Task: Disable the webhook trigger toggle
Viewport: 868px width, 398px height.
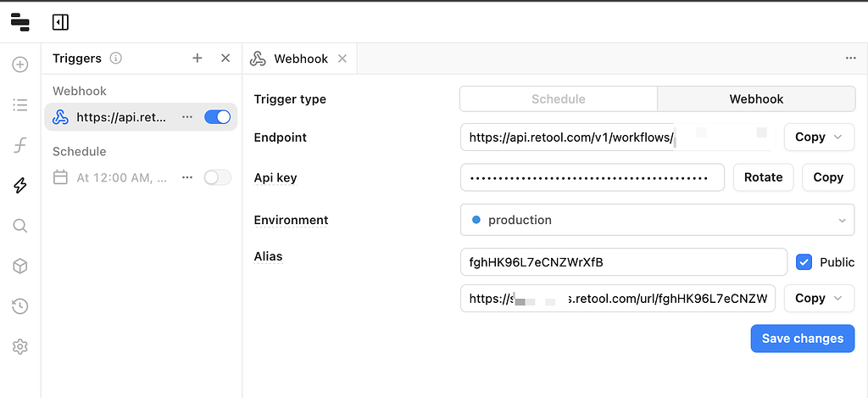Action: coord(218,117)
